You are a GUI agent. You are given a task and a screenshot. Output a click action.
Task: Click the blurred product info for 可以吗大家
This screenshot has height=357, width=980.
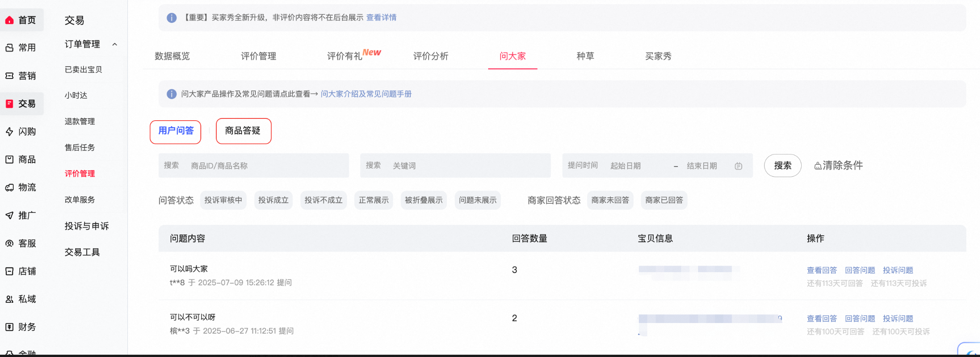click(689, 272)
